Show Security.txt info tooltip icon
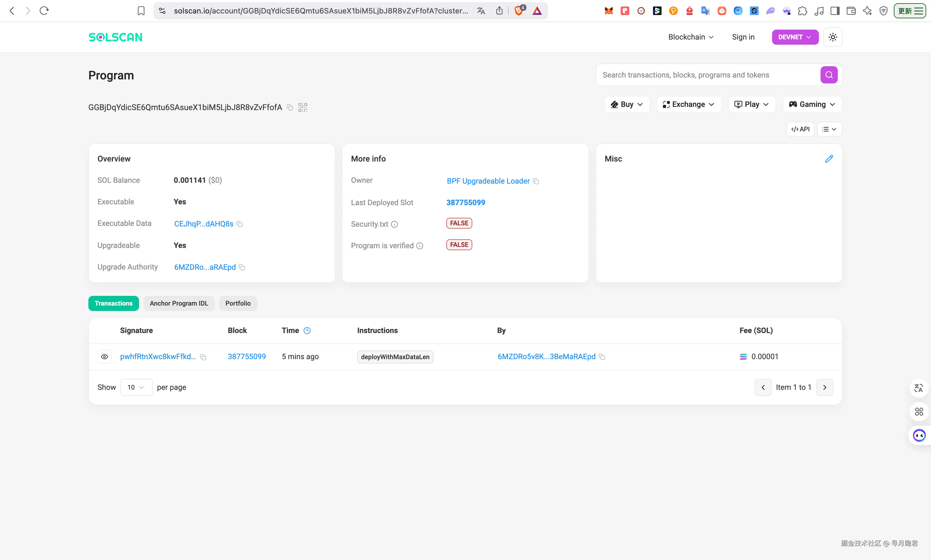The image size is (931, 560). pos(395,225)
